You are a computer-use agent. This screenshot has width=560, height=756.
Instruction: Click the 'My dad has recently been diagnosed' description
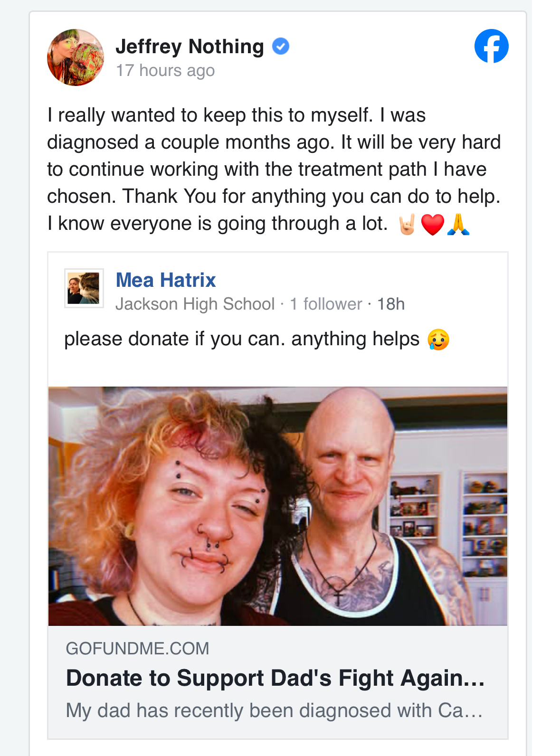(x=275, y=711)
